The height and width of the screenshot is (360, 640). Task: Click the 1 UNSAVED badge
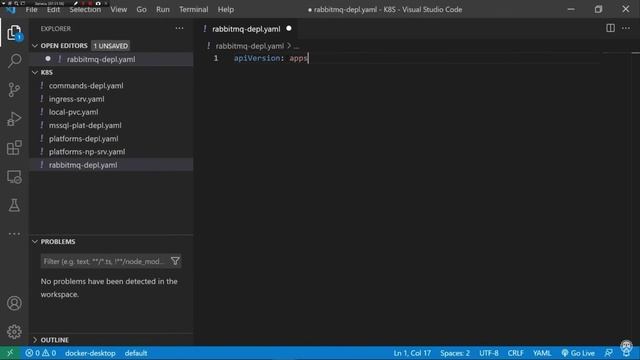pos(111,46)
